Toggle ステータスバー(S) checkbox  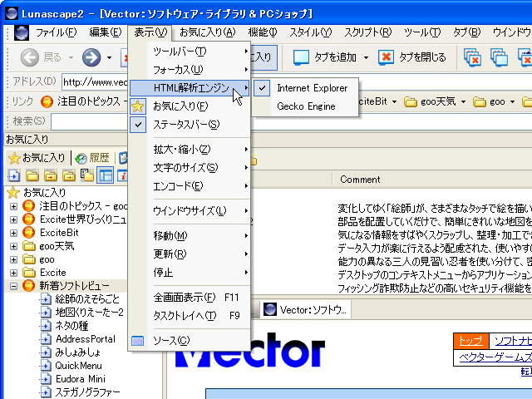[x=190, y=125]
